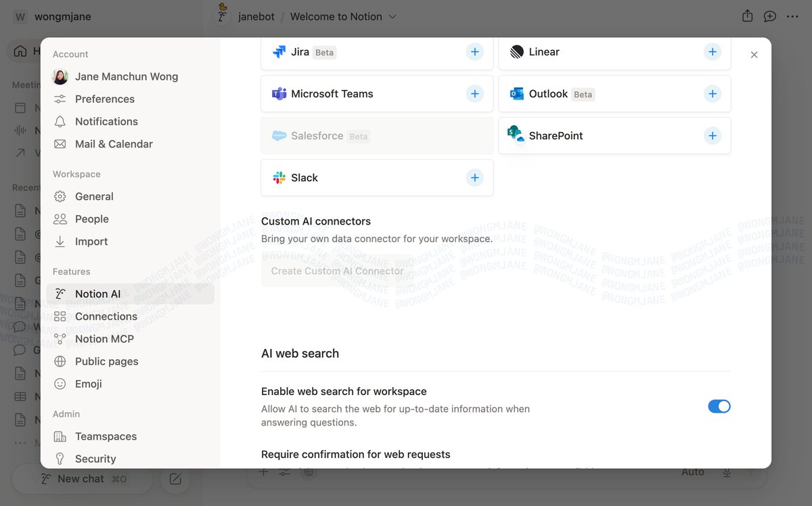This screenshot has height=506, width=812.
Task: Click the Emoji smiley icon
Action: click(x=60, y=384)
